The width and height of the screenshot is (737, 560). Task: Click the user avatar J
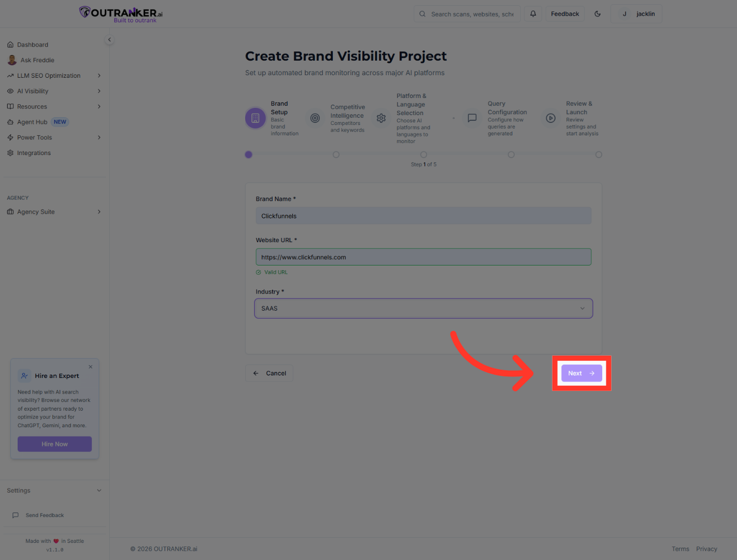[625, 14]
